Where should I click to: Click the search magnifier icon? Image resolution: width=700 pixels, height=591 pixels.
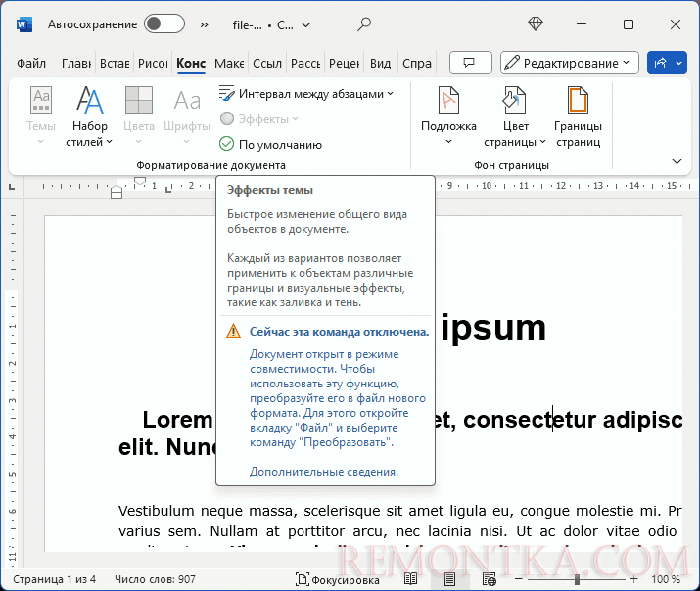pyautogui.click(x=364, y=24)
